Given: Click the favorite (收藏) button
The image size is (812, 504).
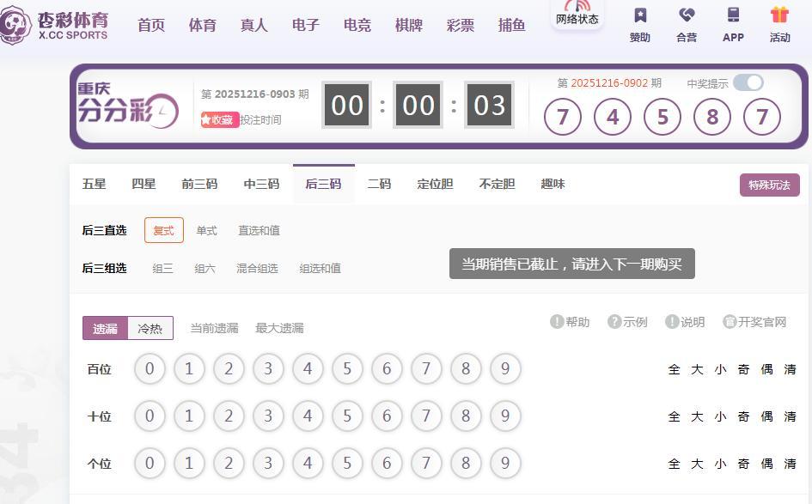Looking at the screenshot, I should pyautogui.click(x=218, y=120).
